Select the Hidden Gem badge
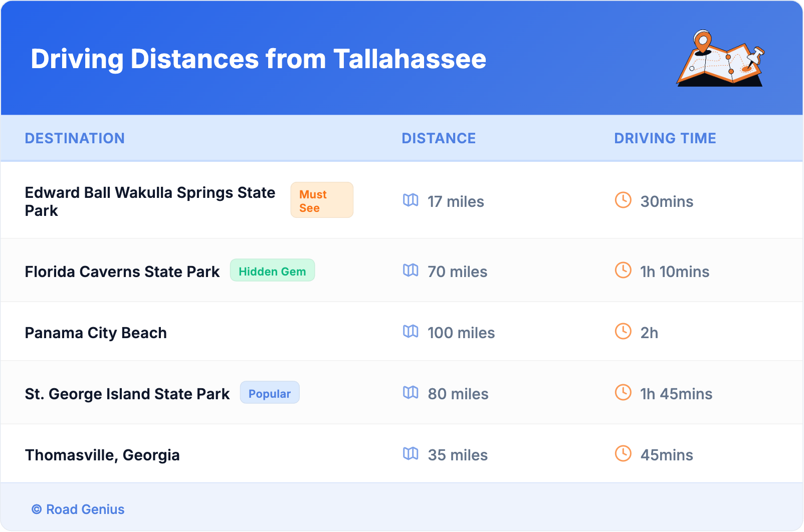Viewport: 804px width, 532px height. click(x=272, y=271)
